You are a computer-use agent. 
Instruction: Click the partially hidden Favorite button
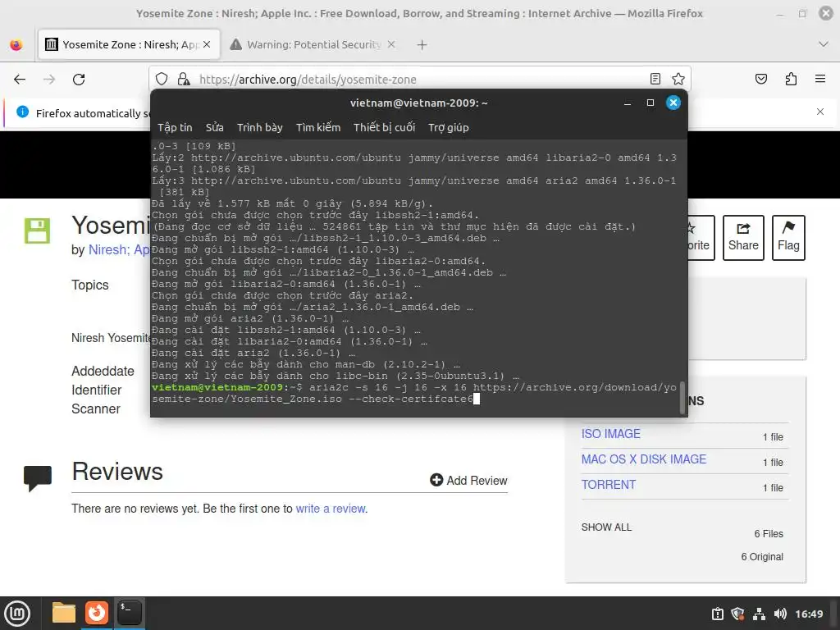[x=701, y=238]
